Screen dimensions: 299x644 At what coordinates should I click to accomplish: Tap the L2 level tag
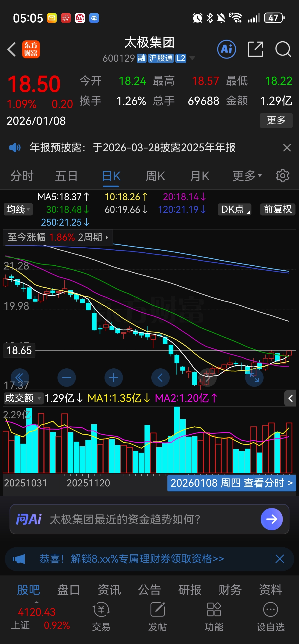click(x=181, y=58)
